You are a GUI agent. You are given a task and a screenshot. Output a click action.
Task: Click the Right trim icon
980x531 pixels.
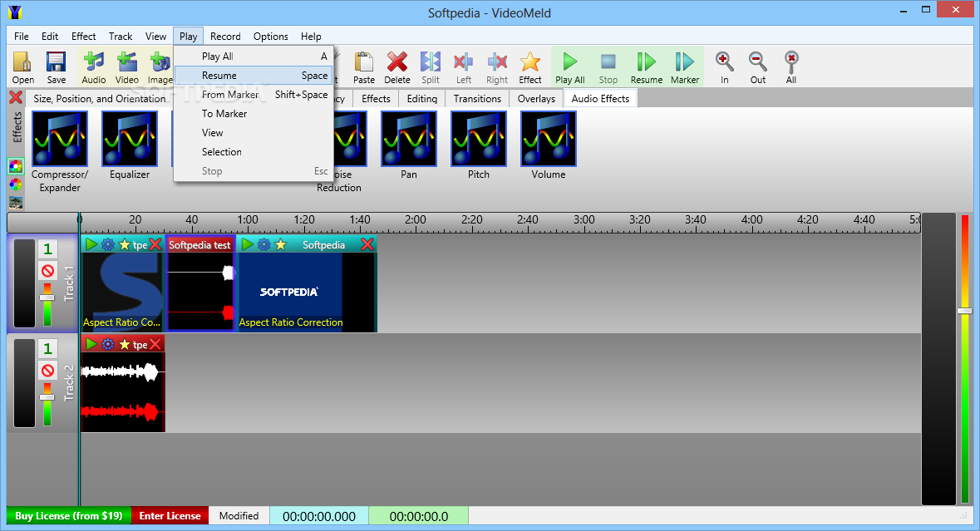click(497, 67)
